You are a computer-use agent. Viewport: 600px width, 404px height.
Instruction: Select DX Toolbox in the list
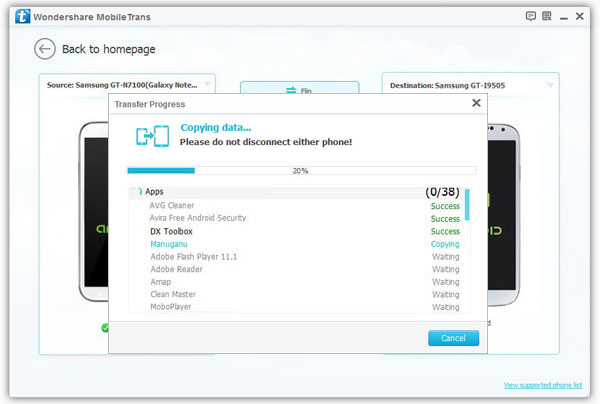pyautogui.click(x=172, y=231)
